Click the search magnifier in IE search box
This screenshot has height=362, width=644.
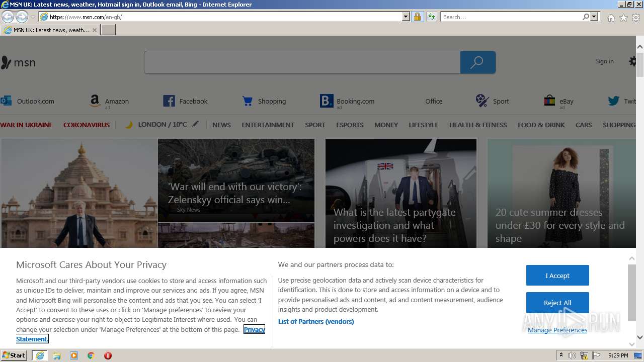(x=586, y=17)
